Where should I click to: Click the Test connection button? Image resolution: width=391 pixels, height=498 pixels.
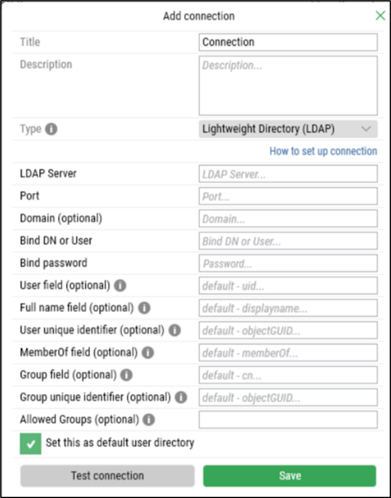107,476
